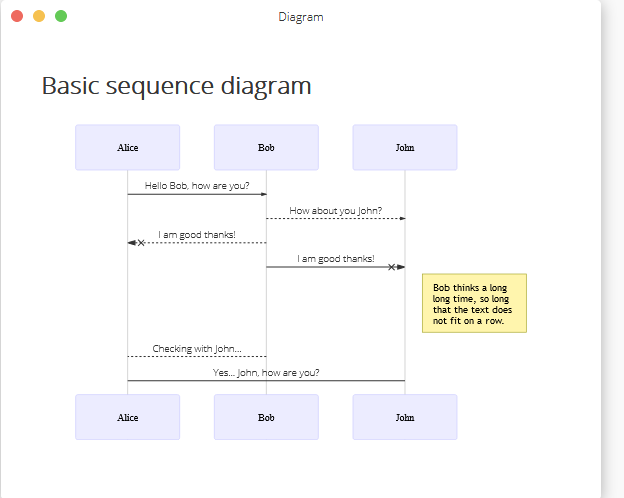624x498 pixels.
Task: Select the bottom John participant box
Action: pos(405,417)
